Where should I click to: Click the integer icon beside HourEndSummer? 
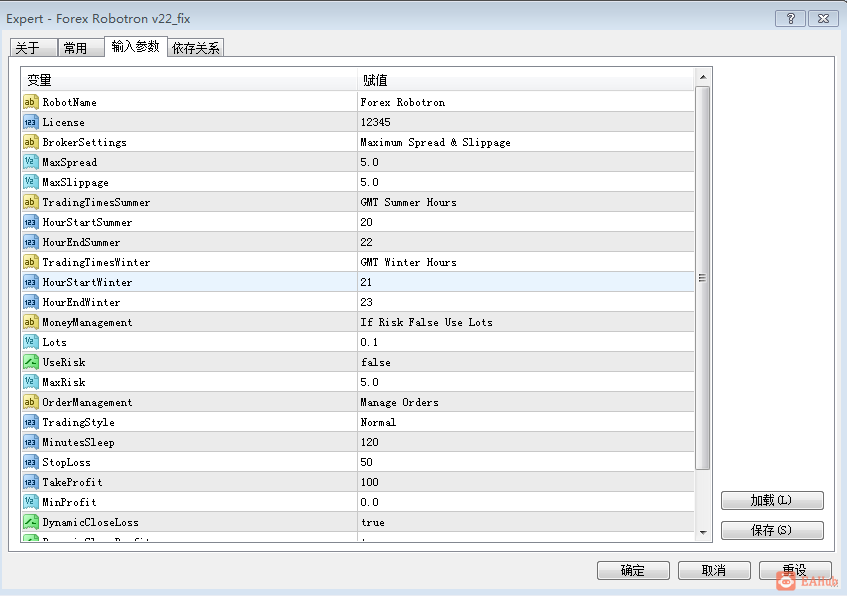(31, 242)
